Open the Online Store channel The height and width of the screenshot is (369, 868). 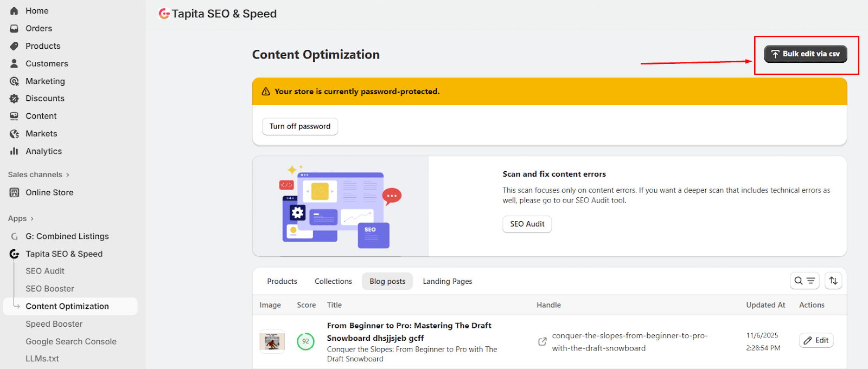click(49, 192)
